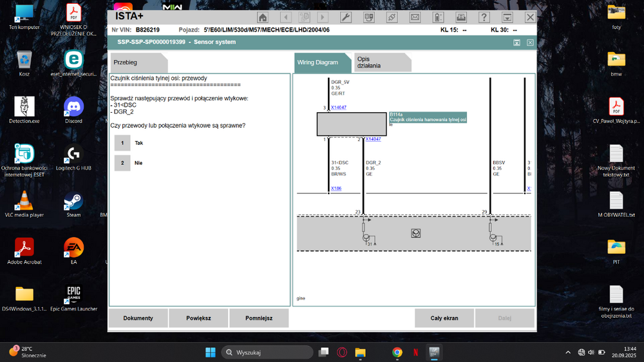Click the printer icon in toolbar
644x362 pixels.
point(461,17)
